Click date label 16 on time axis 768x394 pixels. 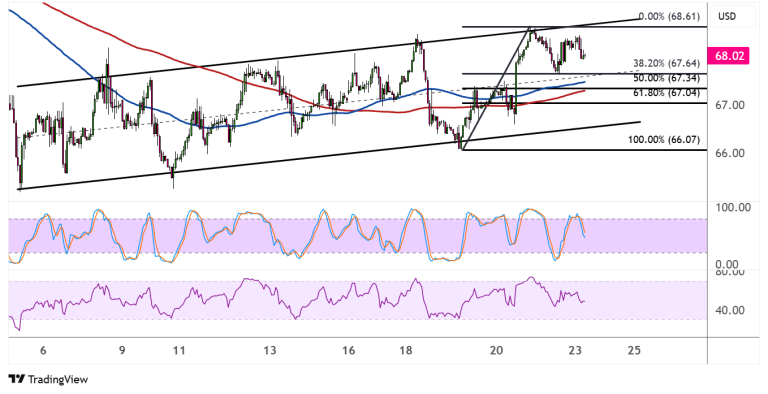pyautogui.click(x=348, y=351)
